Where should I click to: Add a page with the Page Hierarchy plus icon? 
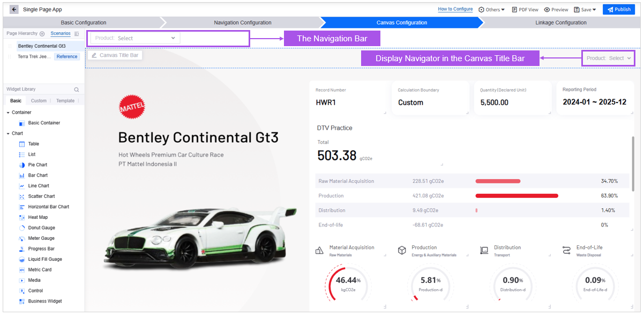pyautogui.click(x=42, y=34)
